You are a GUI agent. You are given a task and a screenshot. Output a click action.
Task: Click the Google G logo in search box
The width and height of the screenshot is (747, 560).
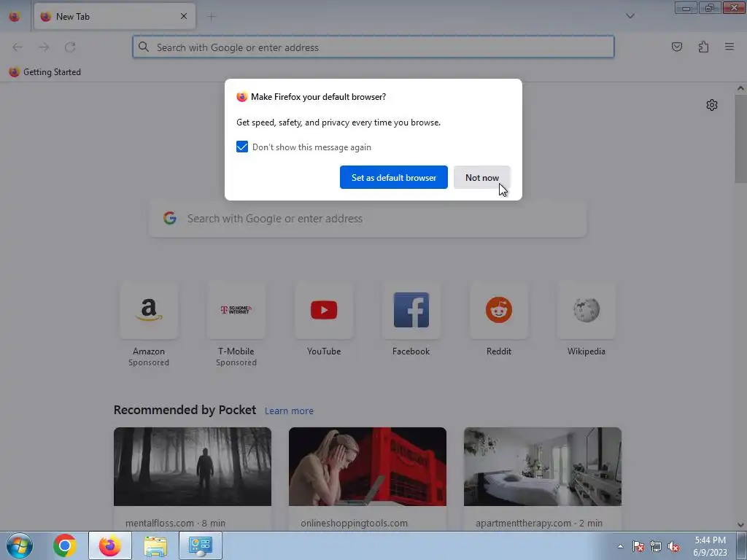pyautogui.click(x=169, y=218)
